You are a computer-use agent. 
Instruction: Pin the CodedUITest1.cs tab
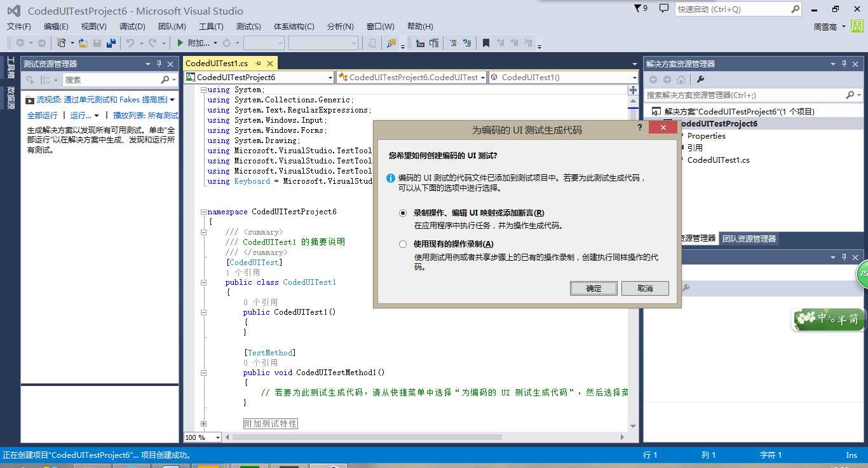(x=259, y=64)
